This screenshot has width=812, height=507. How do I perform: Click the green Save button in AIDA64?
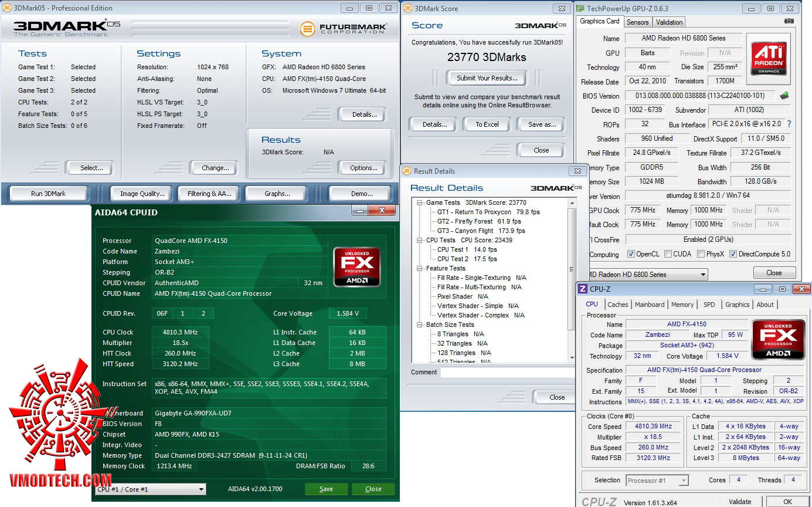click(x=327, y=489)
